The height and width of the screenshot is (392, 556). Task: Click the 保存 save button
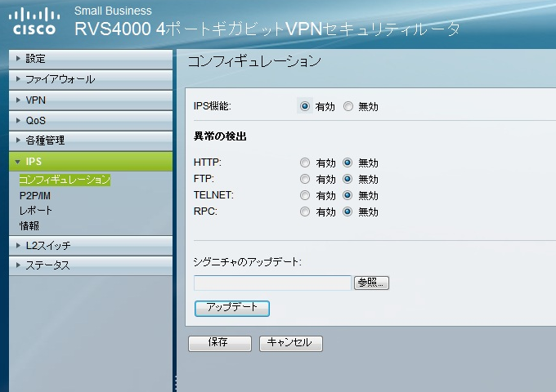(x=220, y=344)
